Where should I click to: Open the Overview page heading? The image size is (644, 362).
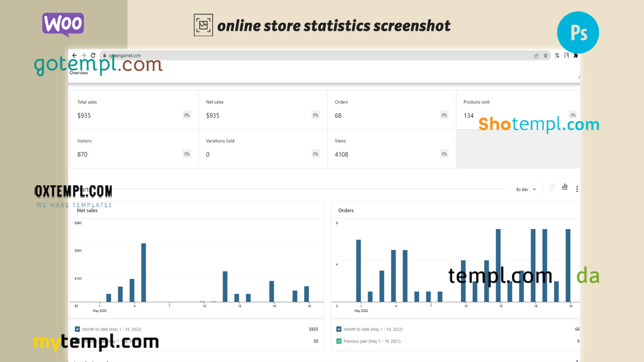tap(79, 73)
